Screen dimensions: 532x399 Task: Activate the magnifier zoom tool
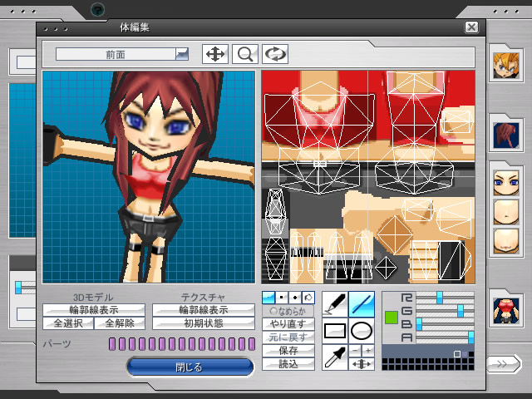point(245,54)
